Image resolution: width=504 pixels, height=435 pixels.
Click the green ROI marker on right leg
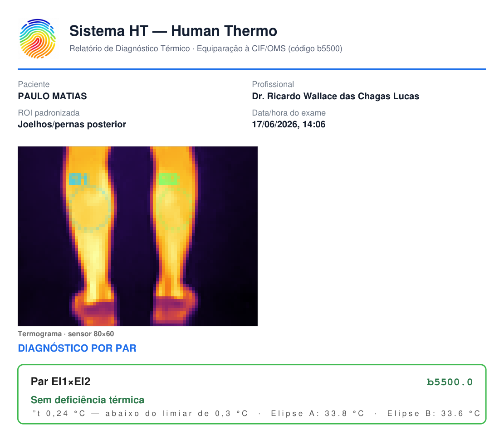coord(169,179)
